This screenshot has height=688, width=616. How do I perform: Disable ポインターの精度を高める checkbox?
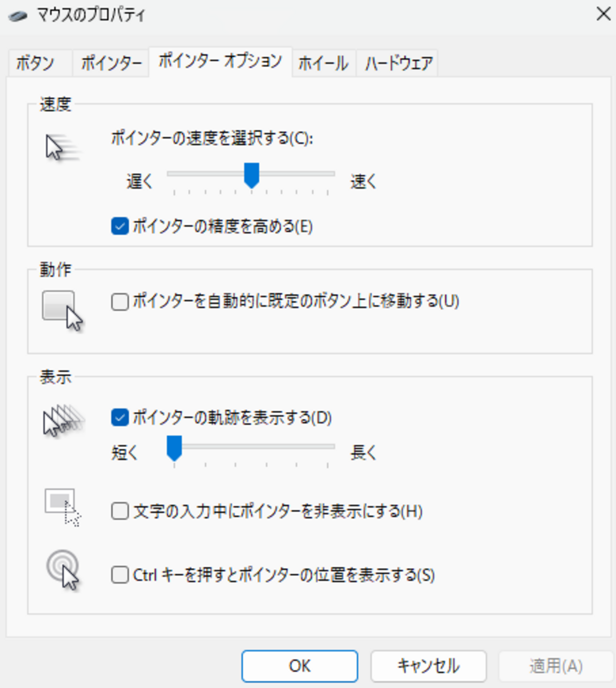[x=120, y=227]
